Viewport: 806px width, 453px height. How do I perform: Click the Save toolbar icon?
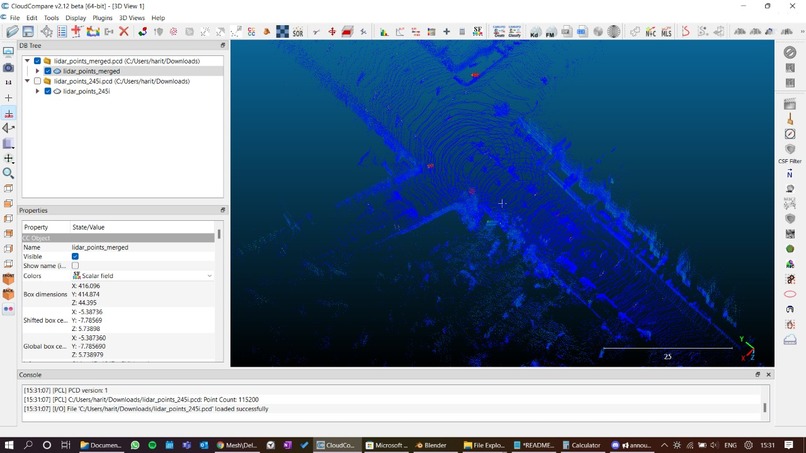(x=28, y=31)
